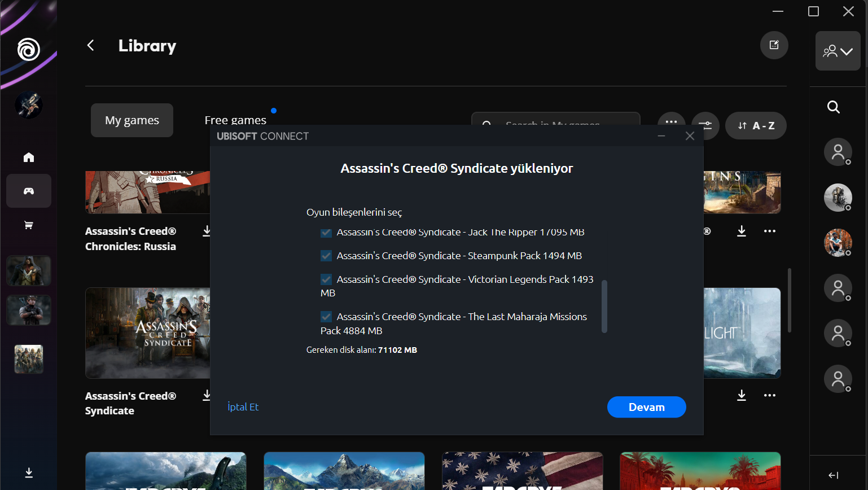The width and height of the screenshot is (868, 490).
Task: Toggle the Victorian Legends Pack checkbox
Action: pos(326,279)
